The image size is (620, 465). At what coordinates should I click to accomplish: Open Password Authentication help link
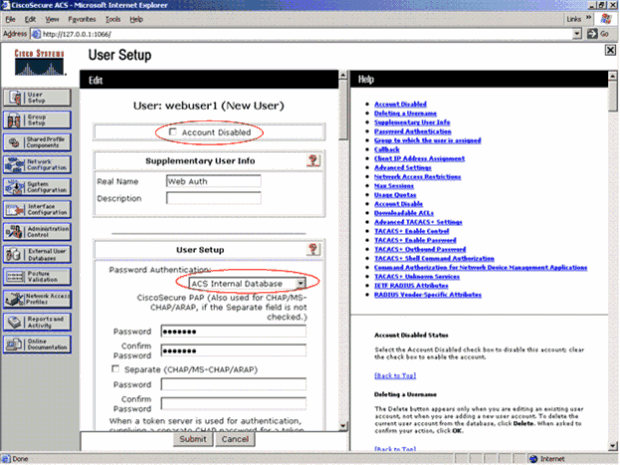412,131
